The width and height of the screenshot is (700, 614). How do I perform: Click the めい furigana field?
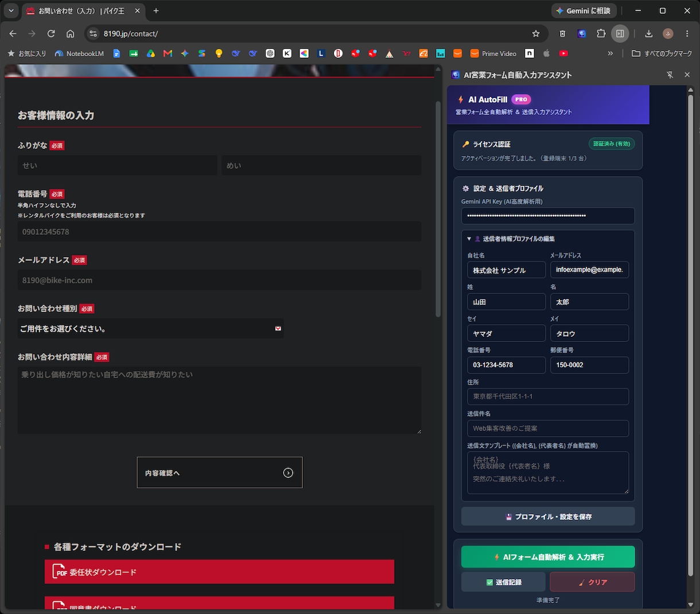coord(321,165)
